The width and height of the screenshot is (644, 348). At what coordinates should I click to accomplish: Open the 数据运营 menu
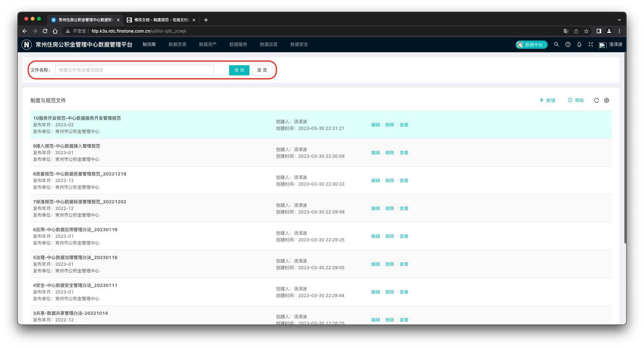pos(269,45)
